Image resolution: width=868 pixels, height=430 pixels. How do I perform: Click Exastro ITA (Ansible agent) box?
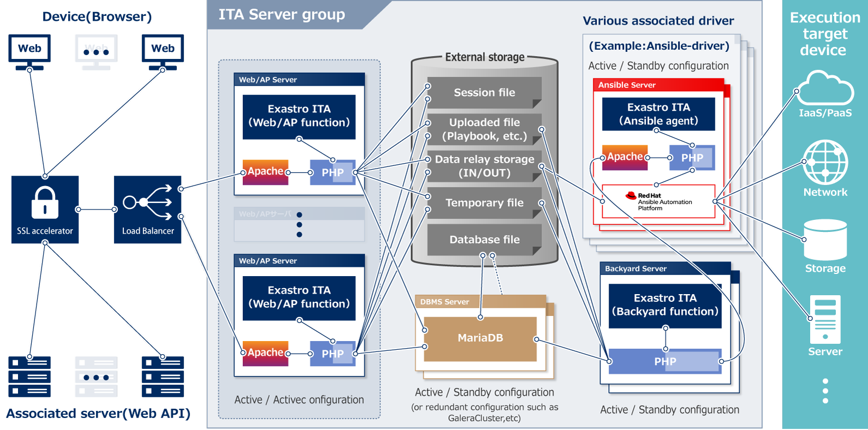point(658,114)
